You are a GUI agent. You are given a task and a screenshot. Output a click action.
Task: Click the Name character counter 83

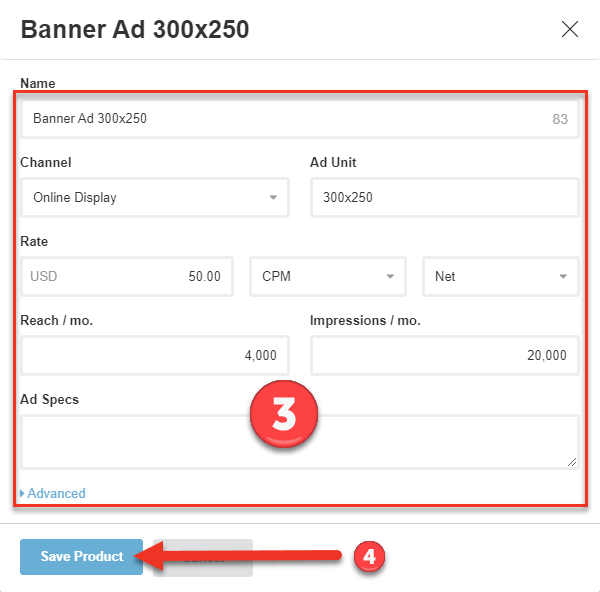pyautogui.click(x=559, y=119)
